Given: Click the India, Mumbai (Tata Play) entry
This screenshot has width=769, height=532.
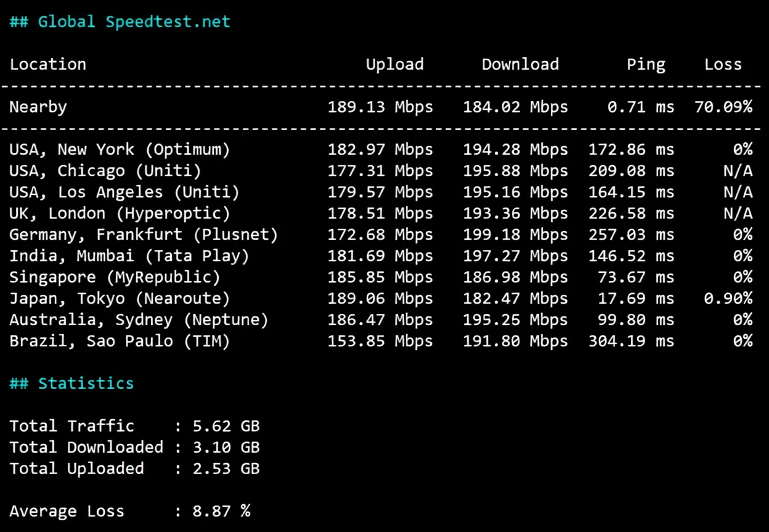Looking at the screenshot, I should 129,256.
